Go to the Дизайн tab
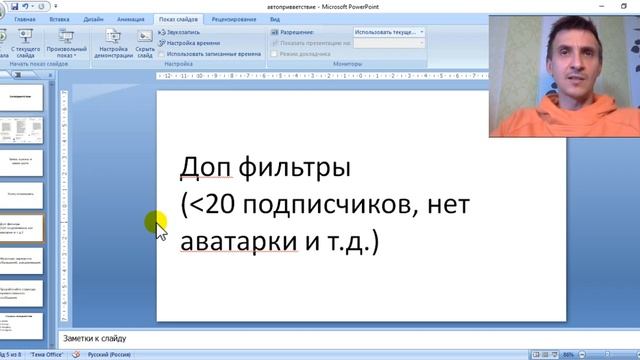The image size is (640, 360). coord(93,19)
